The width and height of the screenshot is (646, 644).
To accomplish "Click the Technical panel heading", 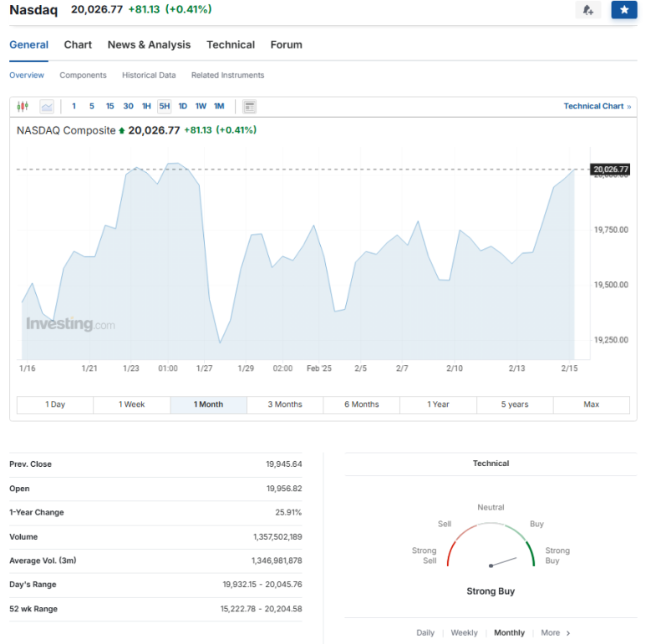I will coord(491,464).
